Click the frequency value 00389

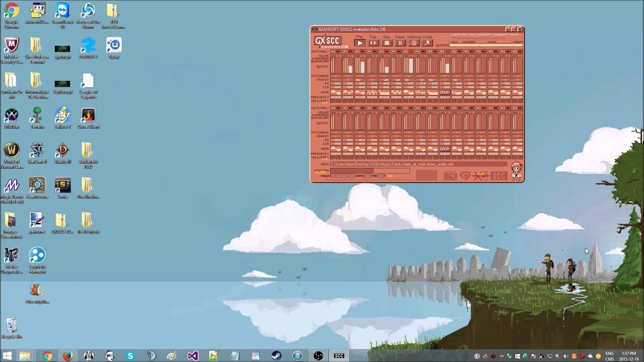(409, 98)
